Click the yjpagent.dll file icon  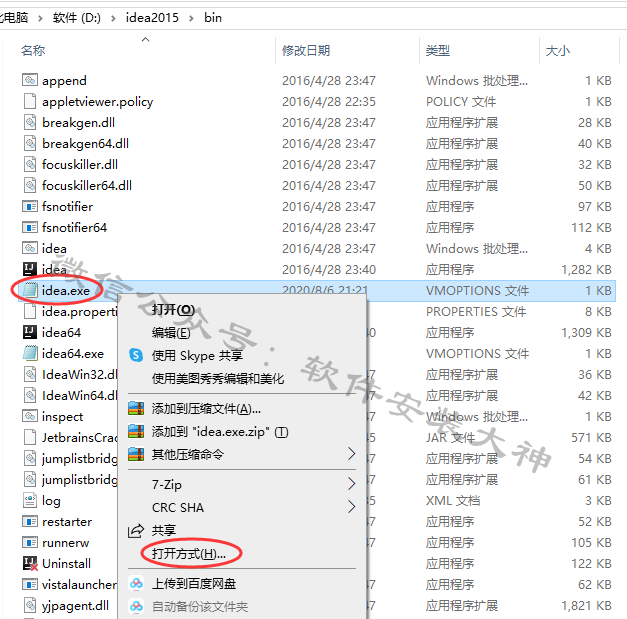tap(30, 605)
